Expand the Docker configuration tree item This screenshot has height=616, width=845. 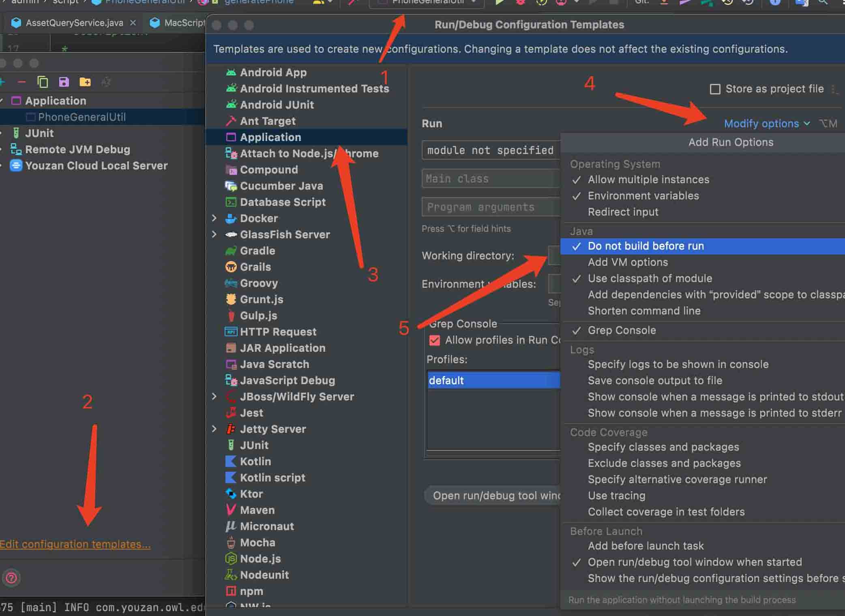[x=216, y=218]
